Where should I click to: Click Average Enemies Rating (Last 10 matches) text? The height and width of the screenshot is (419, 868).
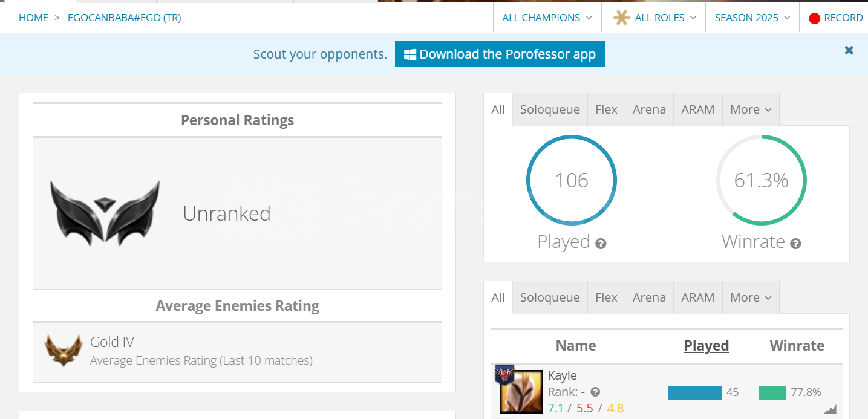201,361
